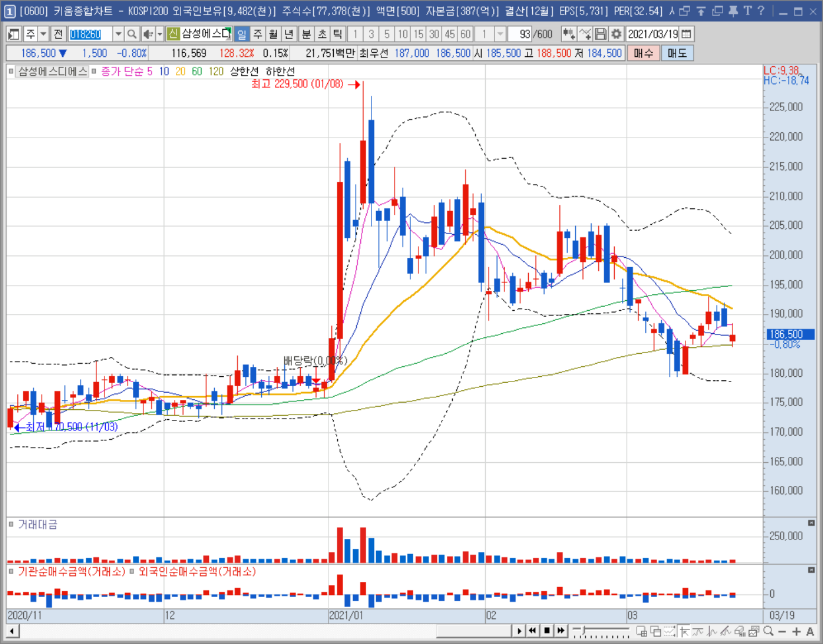
Task: Switch to the 주 weekly chart period
Action: [258, 34]
